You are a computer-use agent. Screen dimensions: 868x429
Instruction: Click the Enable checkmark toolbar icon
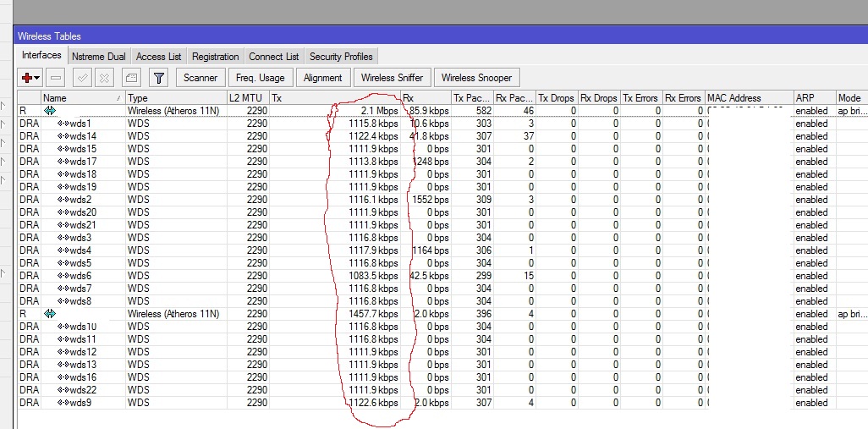tap(83, 78)
